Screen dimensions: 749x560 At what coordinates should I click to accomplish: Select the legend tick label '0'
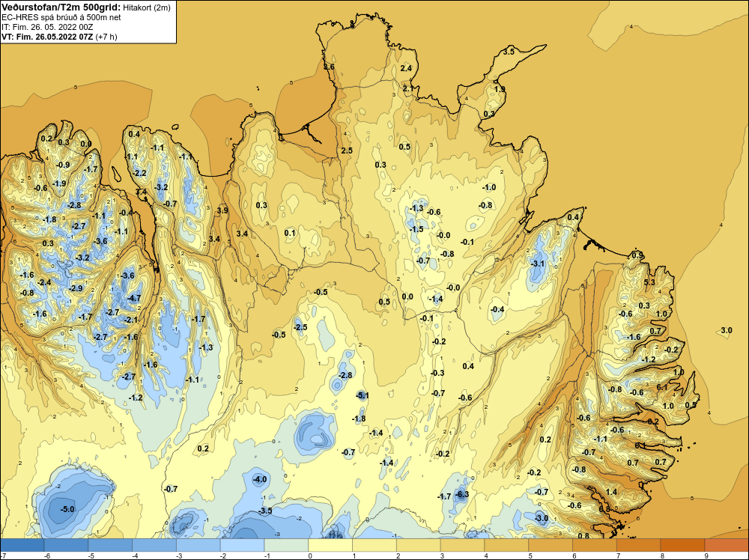tap(310, 556)
